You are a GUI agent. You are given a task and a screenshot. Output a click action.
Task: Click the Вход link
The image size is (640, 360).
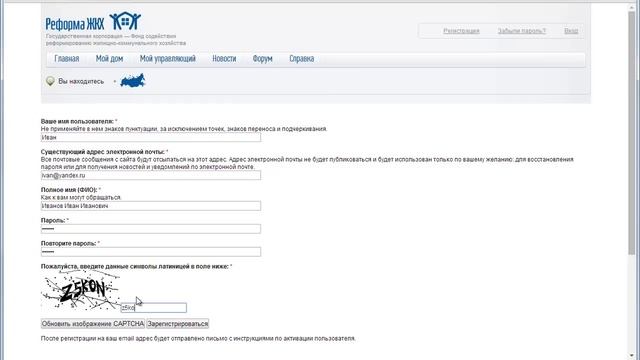[571, 31]
